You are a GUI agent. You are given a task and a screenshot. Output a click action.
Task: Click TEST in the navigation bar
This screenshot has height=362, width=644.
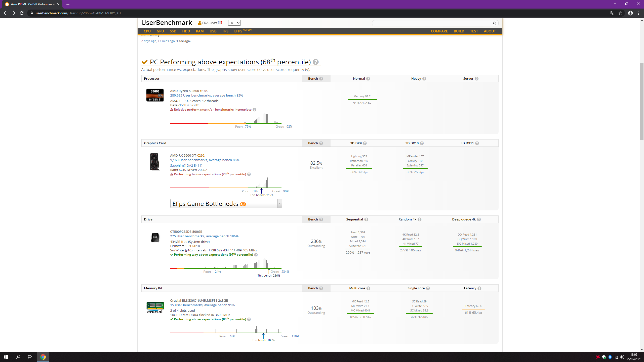(474, 31)
